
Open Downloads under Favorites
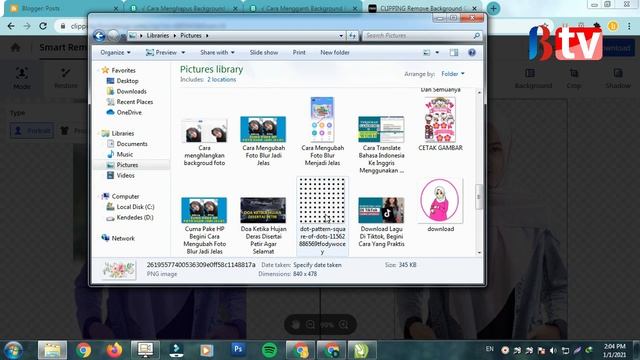coord(131,91)
